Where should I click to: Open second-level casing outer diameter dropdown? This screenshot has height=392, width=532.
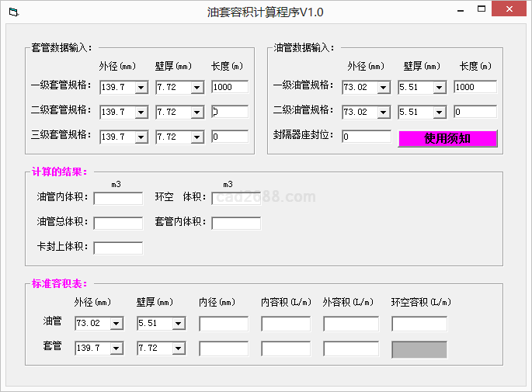(141, 113)
